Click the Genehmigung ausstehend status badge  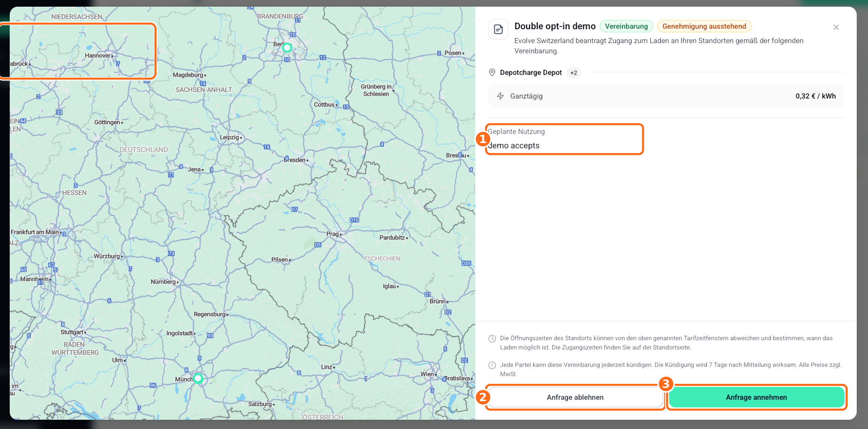(704, 26)
